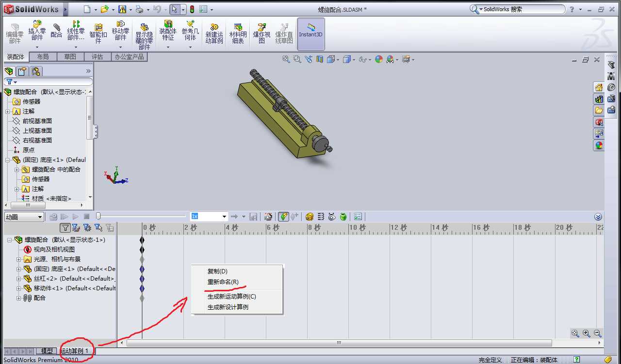The width and height of the screenshot is (621, 364).
Task: Click the Open file folder icon
Action: pos(105,9)
